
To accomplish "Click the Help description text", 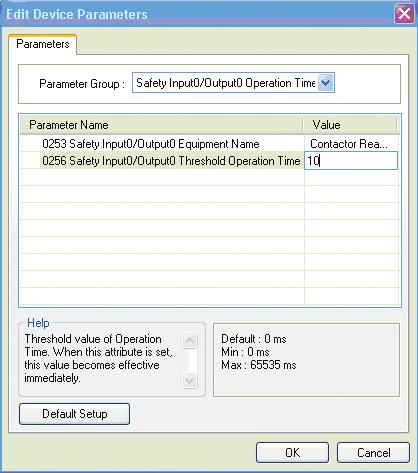I will (98, 358).
